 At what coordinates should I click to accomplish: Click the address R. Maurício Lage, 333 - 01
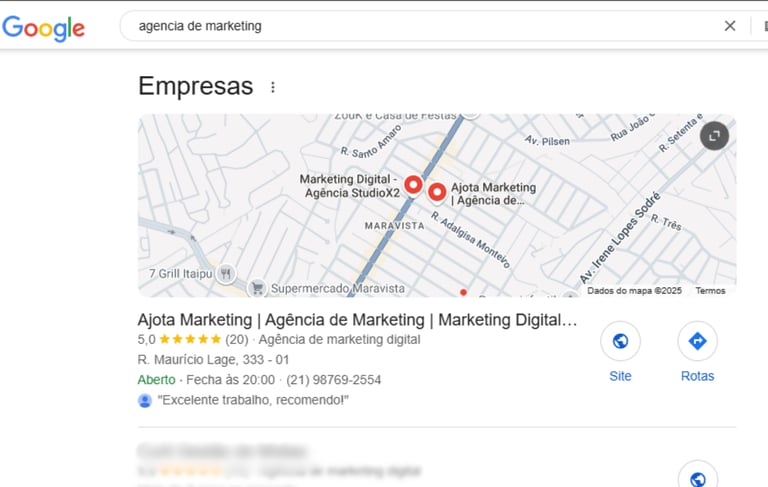coord(214,360)
